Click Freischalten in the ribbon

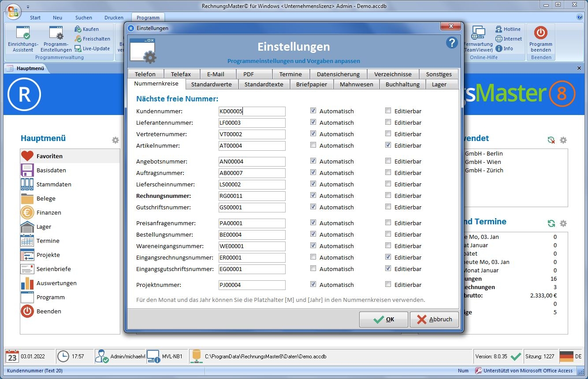pos(92,39)
